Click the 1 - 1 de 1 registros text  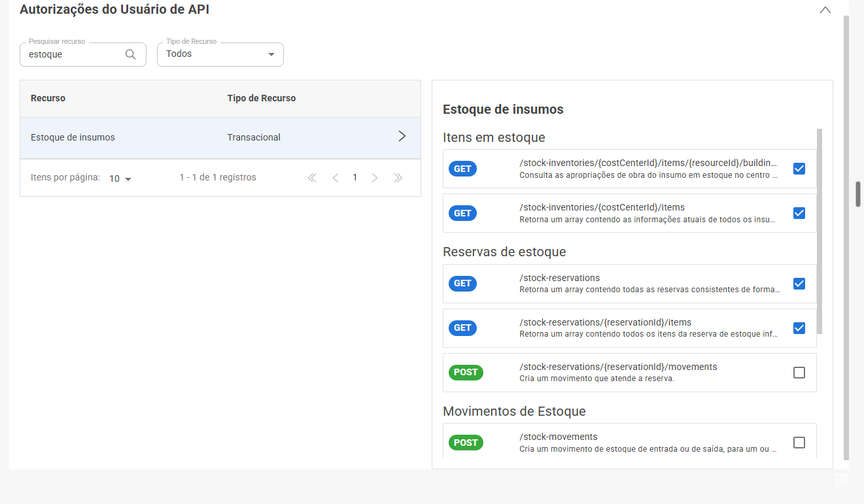tap(218, 177)
